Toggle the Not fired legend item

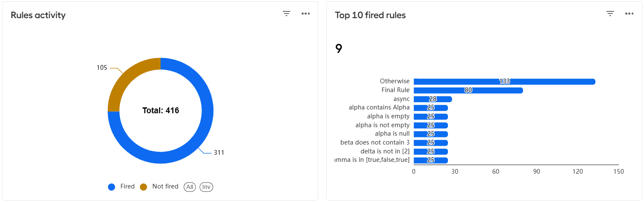point(159,187)
